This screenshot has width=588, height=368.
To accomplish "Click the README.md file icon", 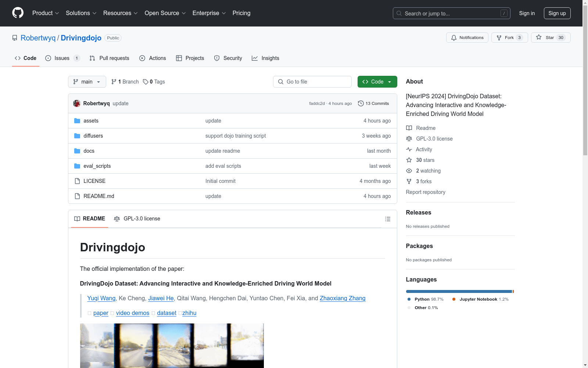I will [x=77, y=196].
